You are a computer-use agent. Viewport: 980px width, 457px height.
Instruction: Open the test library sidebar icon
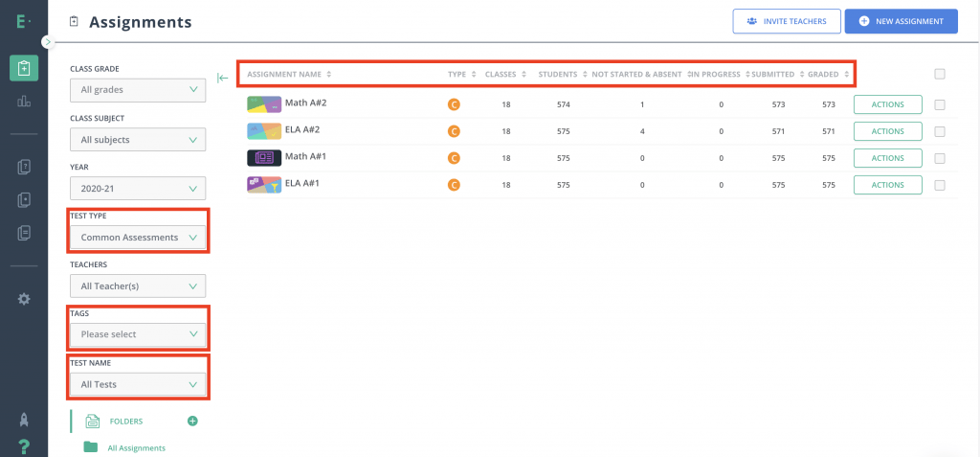[x=24, y=199]
